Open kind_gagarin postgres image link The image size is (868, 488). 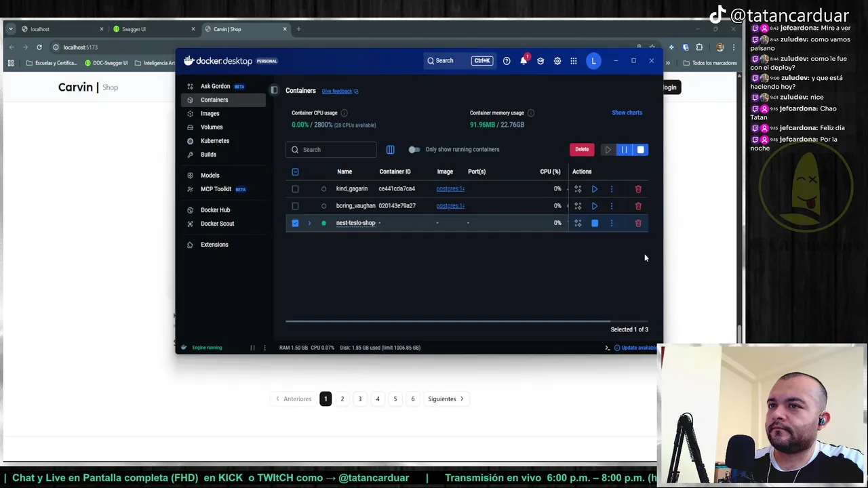click(x=450, y=189)
